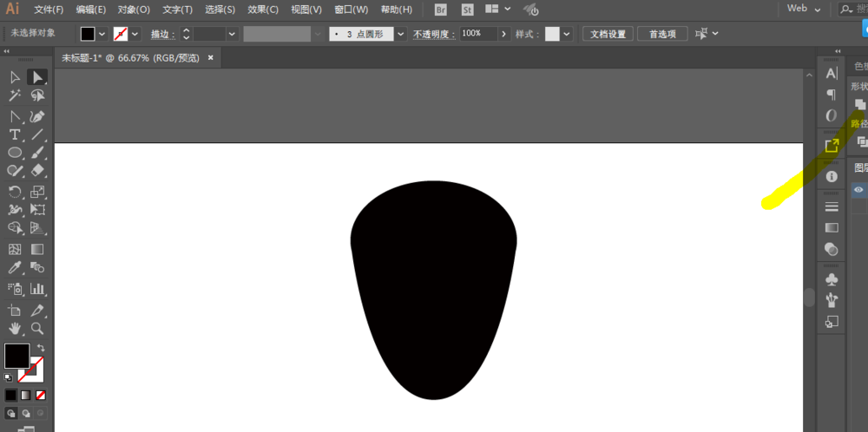Viewport: 868px width, 432px height.
Task: Open the fill color dropdown arrow
Action: click(x=102, y=34)
